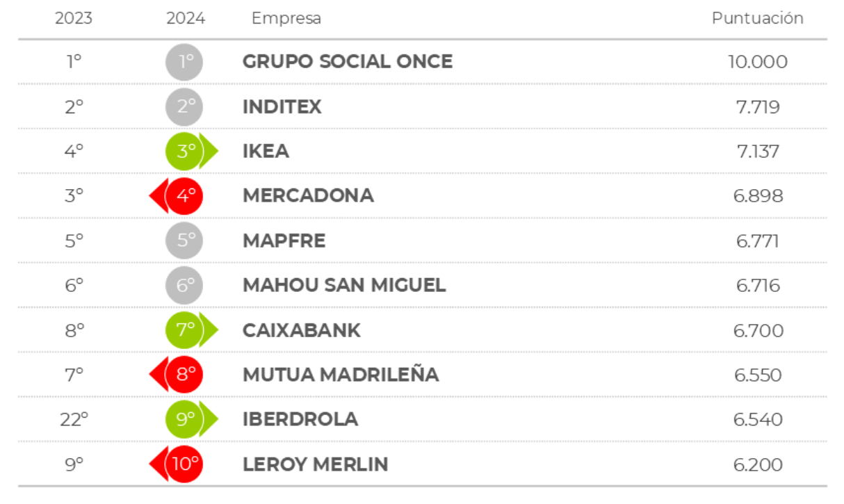Click the green 3º badge for IKEA
The height and width of the screenshot is (504, 844).
[x=185, y=152]
